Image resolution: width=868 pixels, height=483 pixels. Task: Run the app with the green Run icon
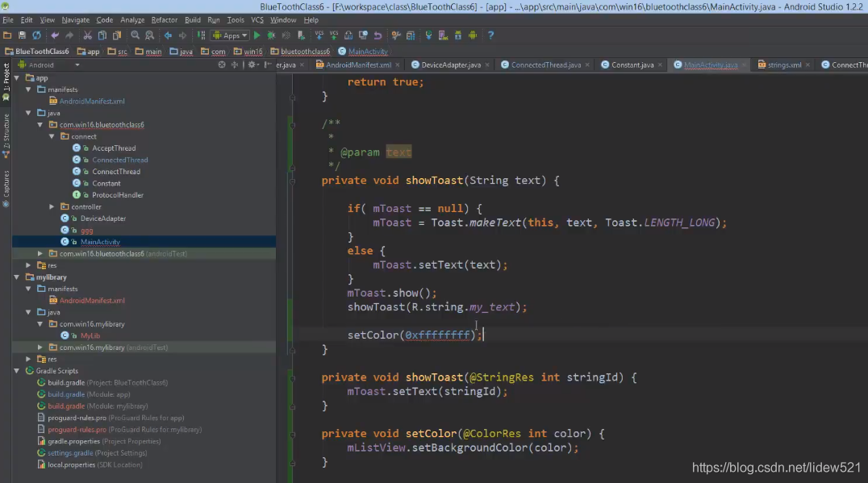pos(256,35)
